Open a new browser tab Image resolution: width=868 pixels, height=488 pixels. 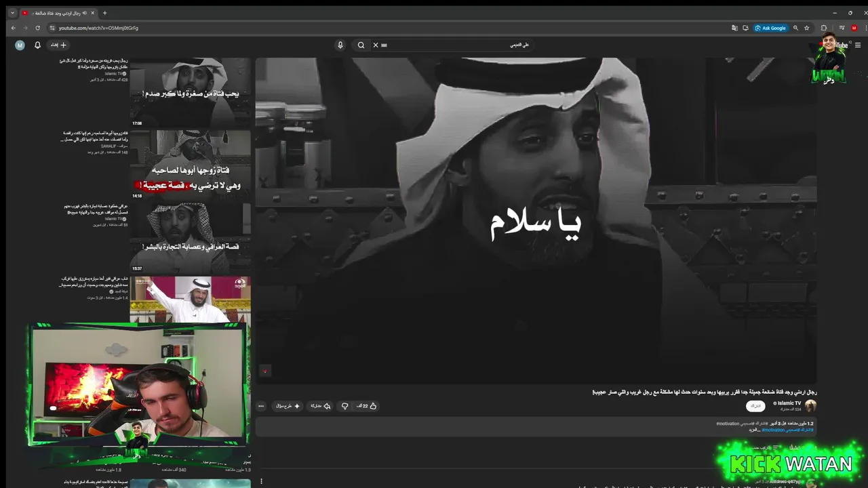104,13
